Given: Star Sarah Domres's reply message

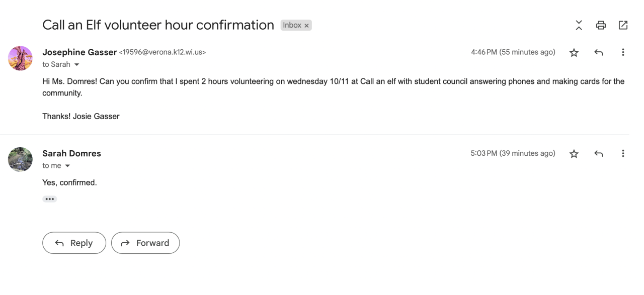Looking at the screenshot, I should pos(574,154).
